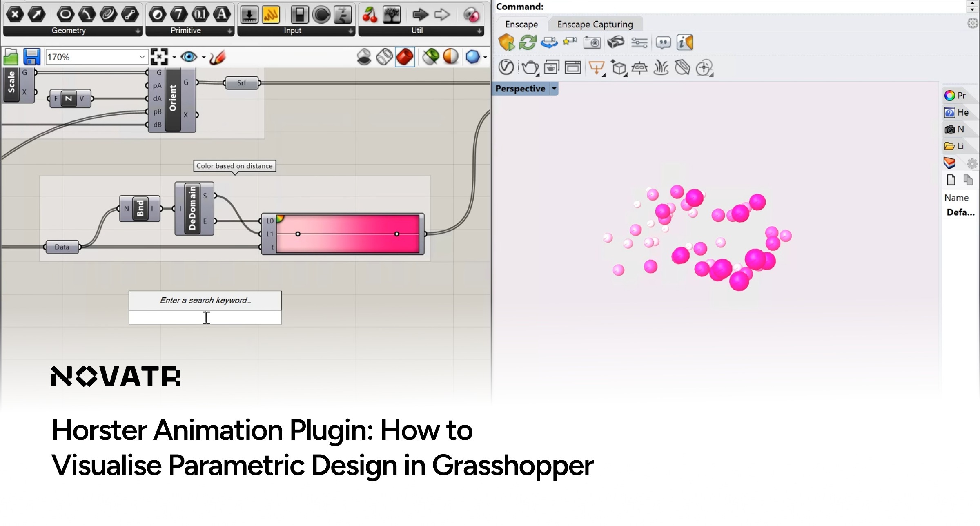Click the right gradient grip handle
Viewport: 980px width, 526px height.
pyautogui.click(x=396, y=234)
